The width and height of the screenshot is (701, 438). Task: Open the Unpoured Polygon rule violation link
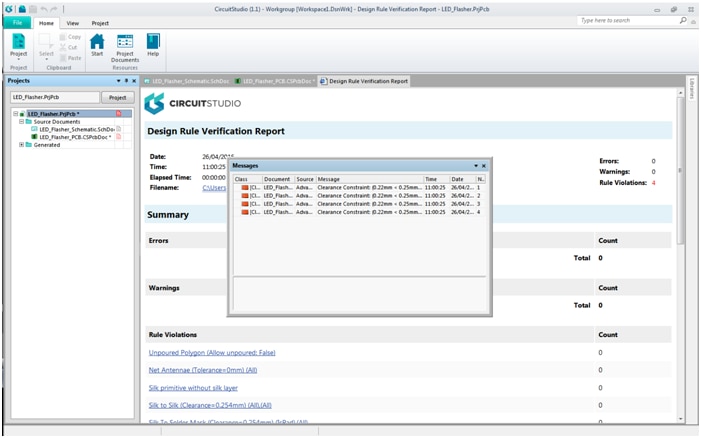(x=211, y=352)
